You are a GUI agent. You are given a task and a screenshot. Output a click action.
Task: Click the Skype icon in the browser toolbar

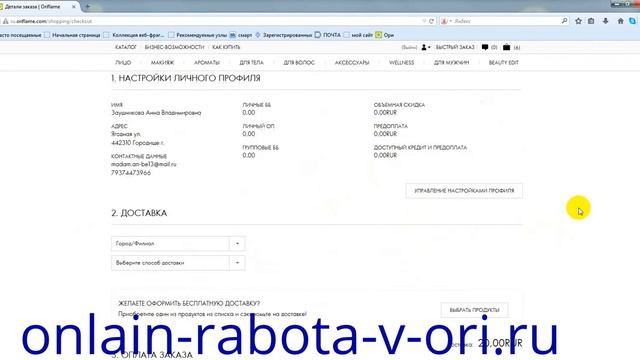633,21
